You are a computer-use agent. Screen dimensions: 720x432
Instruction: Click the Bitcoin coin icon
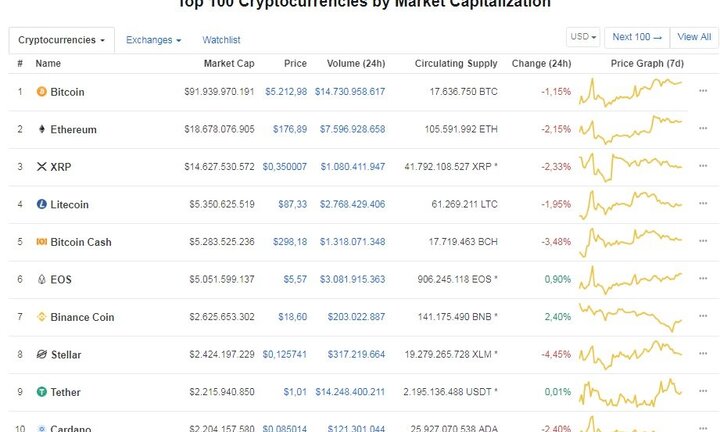click(41, 92)
